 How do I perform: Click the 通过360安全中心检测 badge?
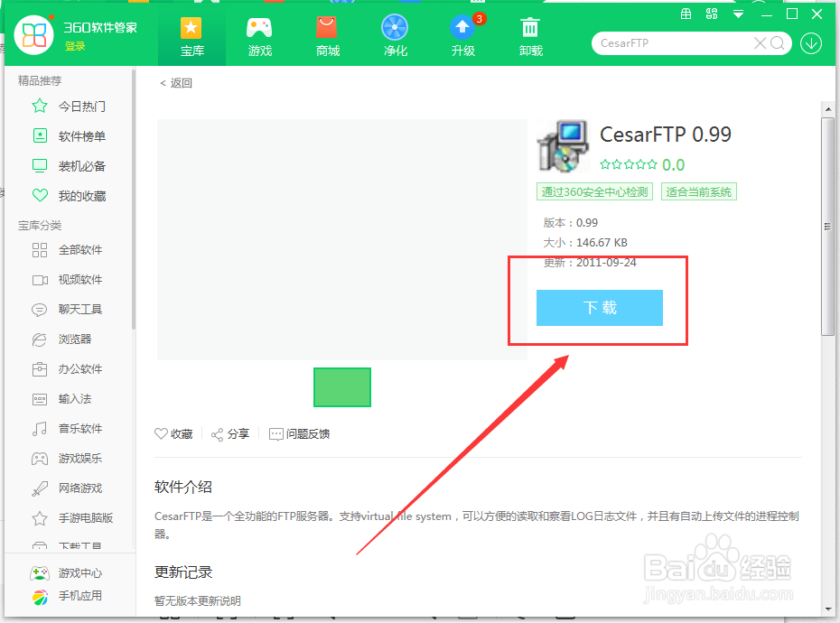(x=594, y=191)
